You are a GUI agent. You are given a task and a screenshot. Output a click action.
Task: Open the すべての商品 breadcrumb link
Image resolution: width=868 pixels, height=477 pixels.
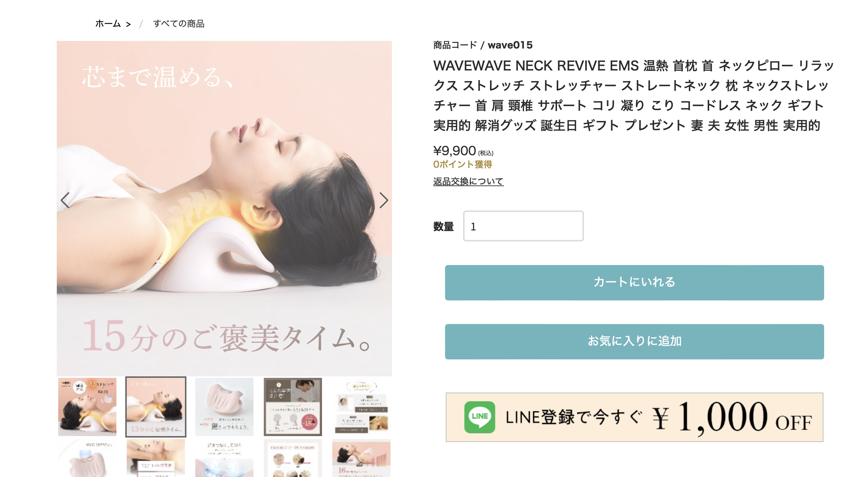[x=179, y=24]
